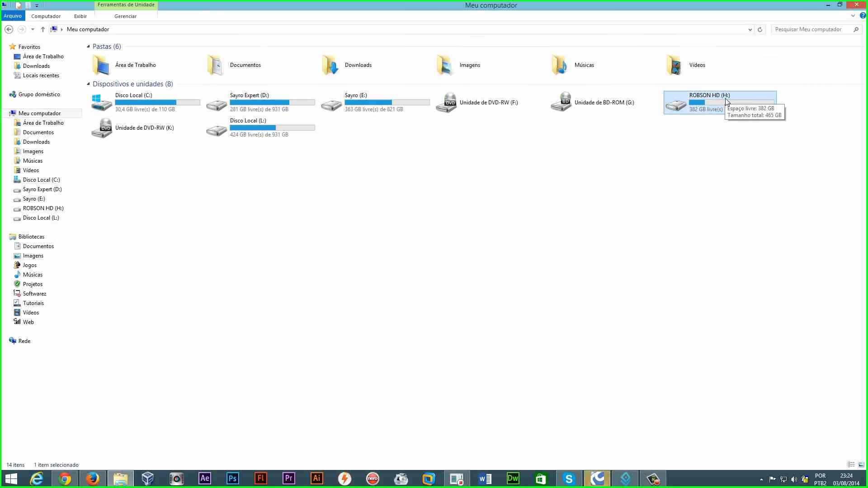Open the Tutoriais library
Image resolution: width=868 pixels, height=488 pixels.
tap(33, 303)
